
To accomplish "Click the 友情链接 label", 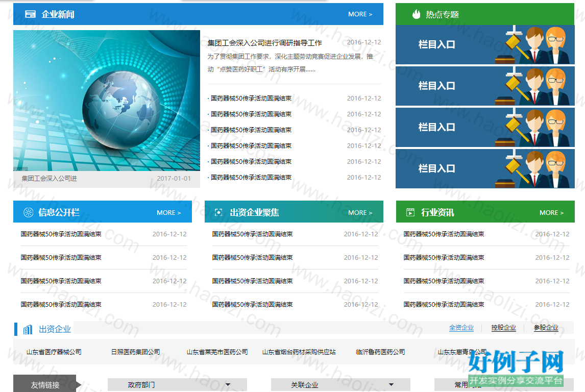I will click(x=45, y=384).
